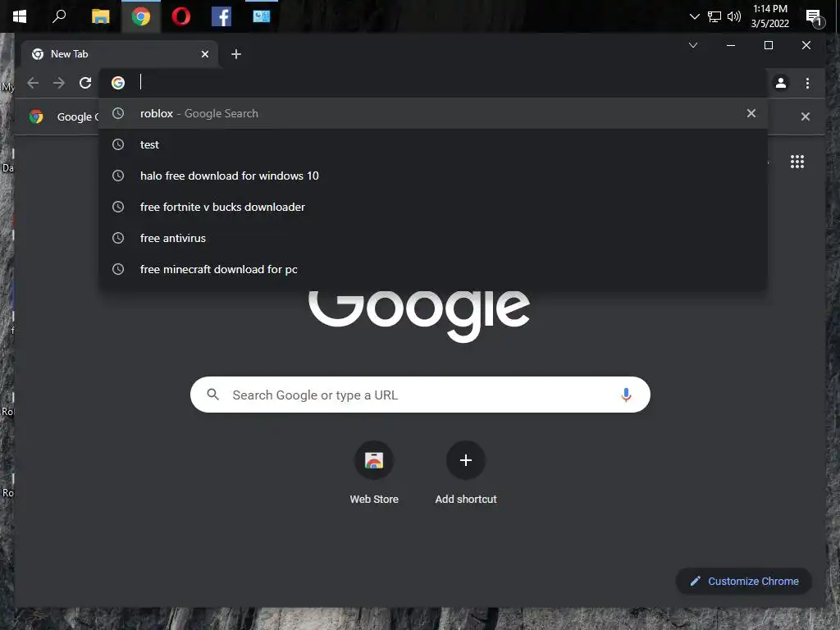Start voice search with the microphone
Viewport: 840px width, 630px height.
click(x=626, y=395)
